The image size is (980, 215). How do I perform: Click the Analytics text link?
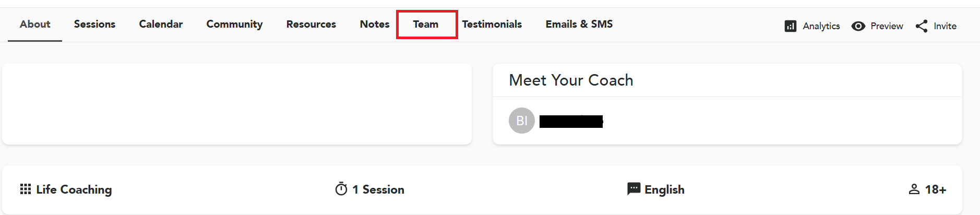tap(821, 26)
